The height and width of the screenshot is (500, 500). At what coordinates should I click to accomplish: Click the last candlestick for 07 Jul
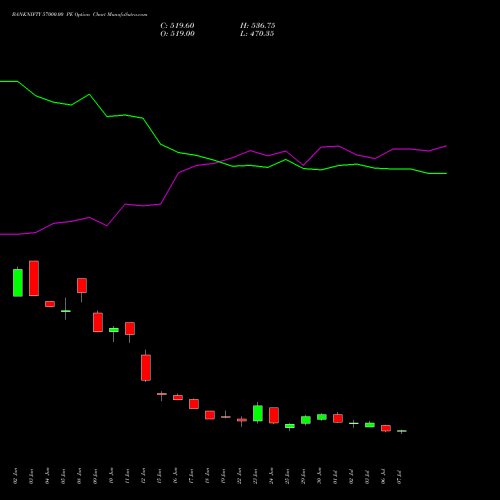pos(402,431)
